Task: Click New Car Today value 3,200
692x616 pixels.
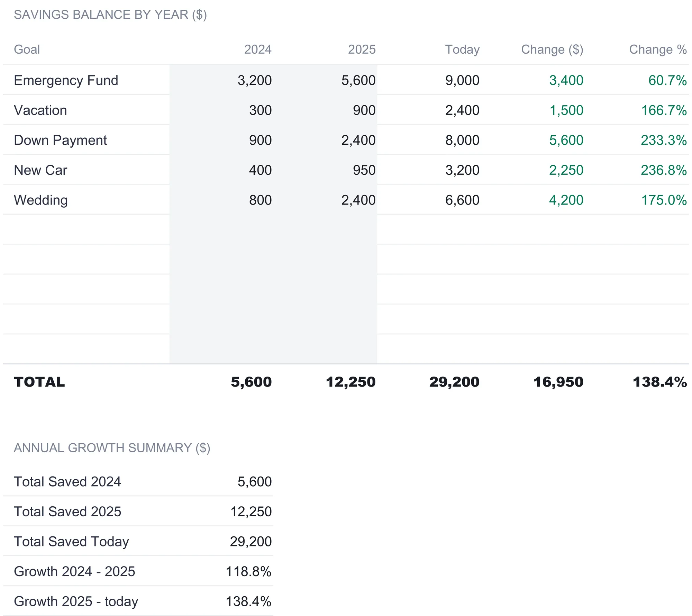Action: point(462,170)
